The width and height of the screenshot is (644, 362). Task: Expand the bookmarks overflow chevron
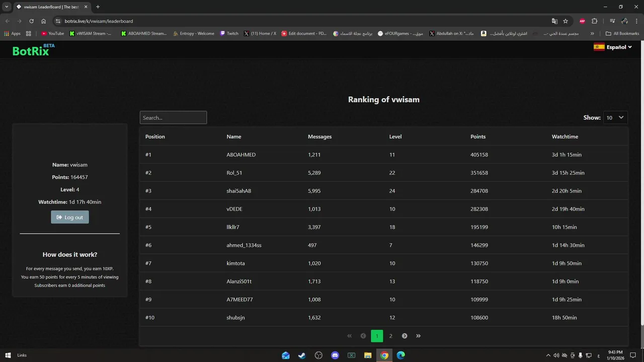(x=592, y=34)
